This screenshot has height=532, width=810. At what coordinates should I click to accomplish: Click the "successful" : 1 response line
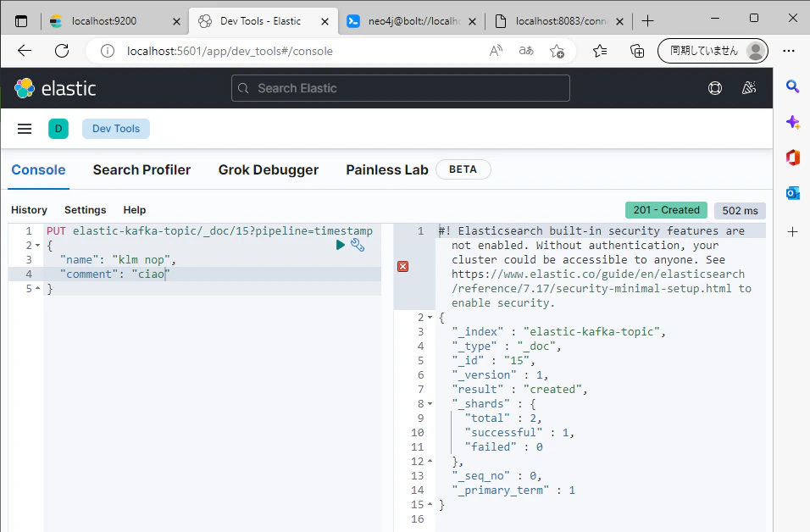tap(519, 432)
